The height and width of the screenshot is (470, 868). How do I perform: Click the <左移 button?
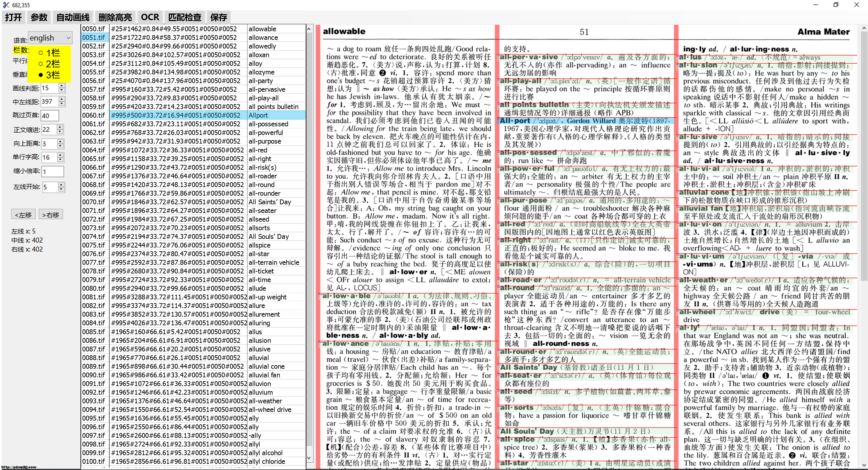click(23, 215)
